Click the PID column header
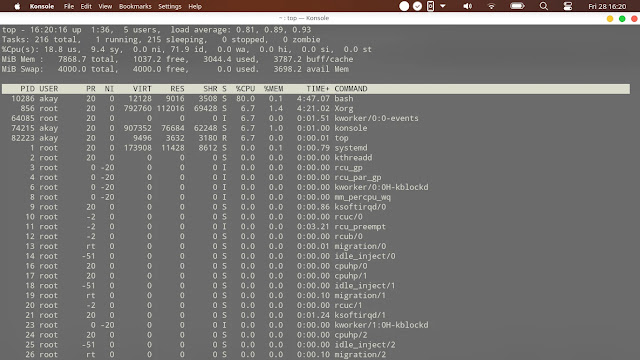 (x=27, y=89)
